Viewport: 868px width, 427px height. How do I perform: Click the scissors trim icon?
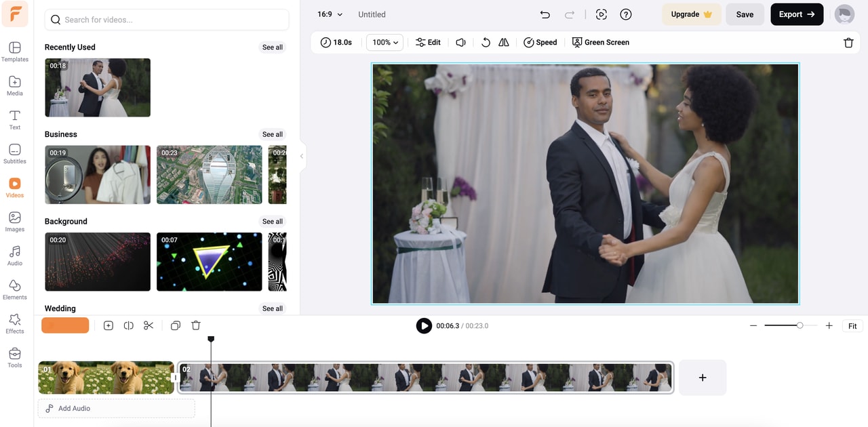click(149, 325)
